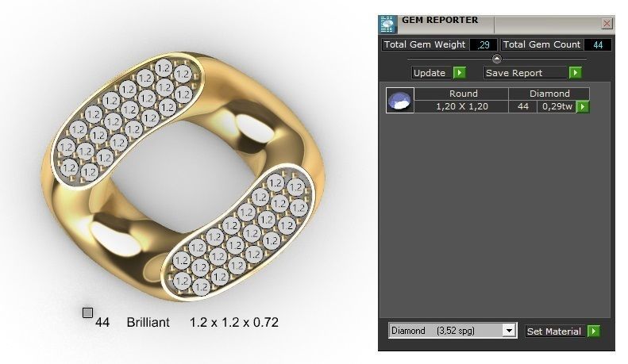Click the Total Gem Count label
This screenshot has height=364, width=628.
[541, 44]
